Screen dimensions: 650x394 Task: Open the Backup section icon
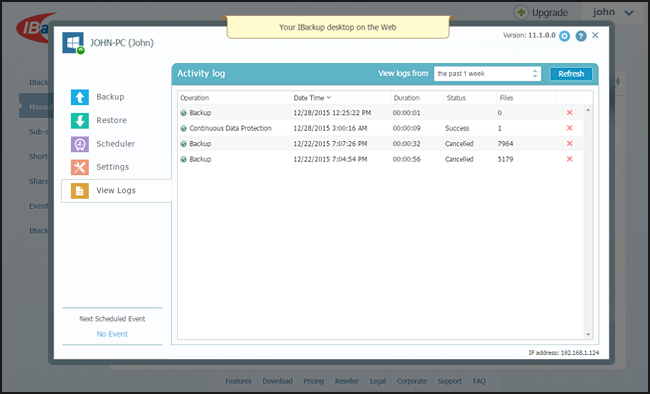click(80, 97)
